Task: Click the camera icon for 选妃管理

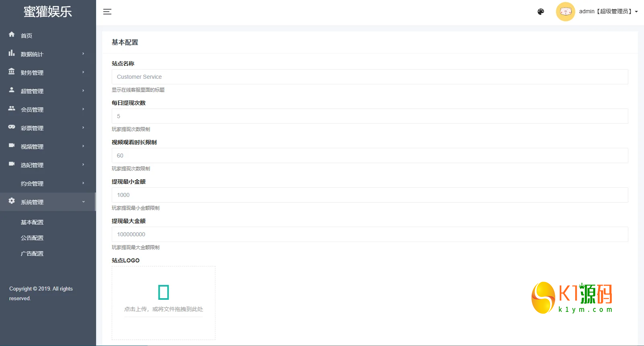Action: (12, 164)
